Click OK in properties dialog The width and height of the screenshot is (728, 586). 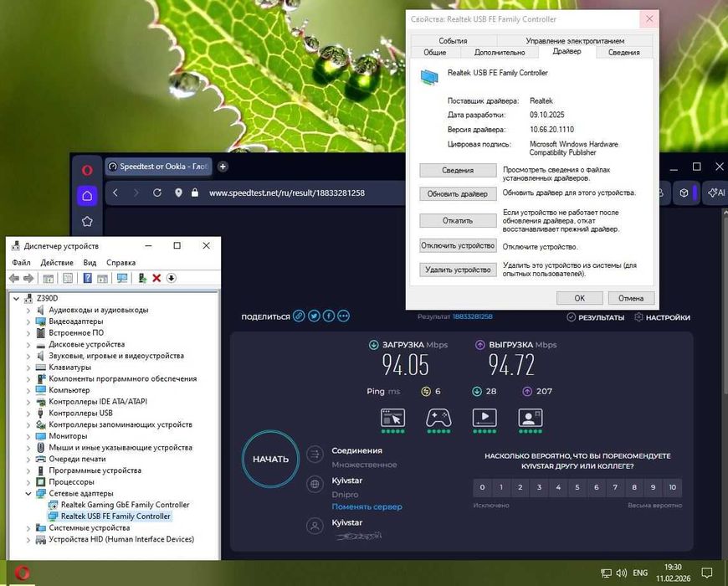pyautogui.click(x=579, y=298)
